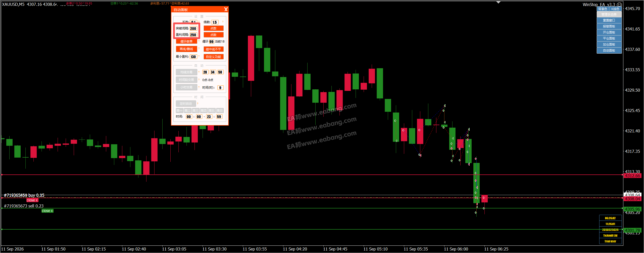Click the 画线/删线 button
Image resolution: width=644 pixels, height=253 pixels.
tap(186, 49)
